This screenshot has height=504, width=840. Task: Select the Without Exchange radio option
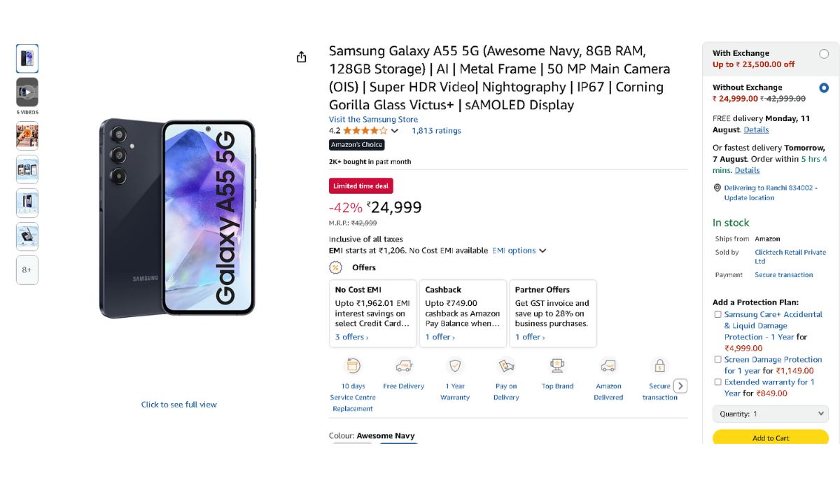click(x=824, y=88)
